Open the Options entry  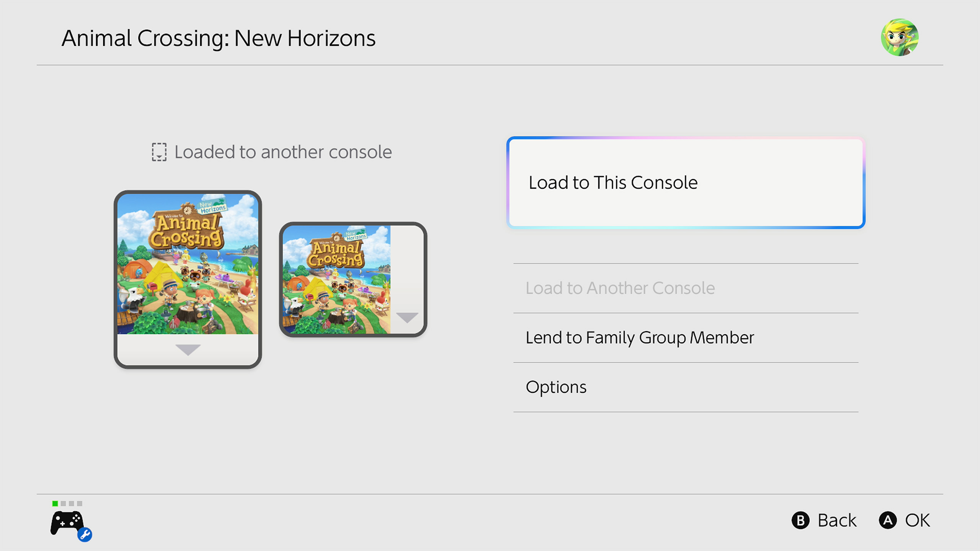[556, 387]
